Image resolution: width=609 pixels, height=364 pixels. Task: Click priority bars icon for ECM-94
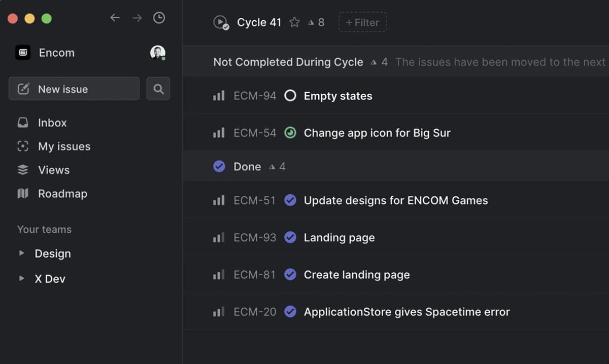[219, 96]
